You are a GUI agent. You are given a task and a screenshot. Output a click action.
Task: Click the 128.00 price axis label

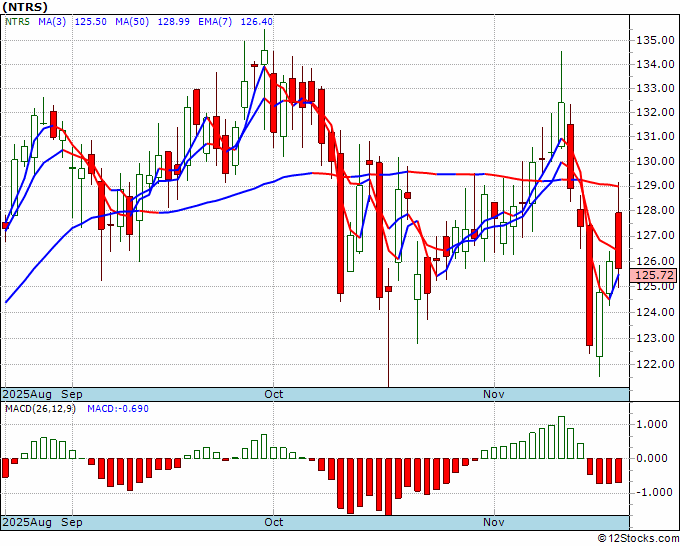coord(655,211)
